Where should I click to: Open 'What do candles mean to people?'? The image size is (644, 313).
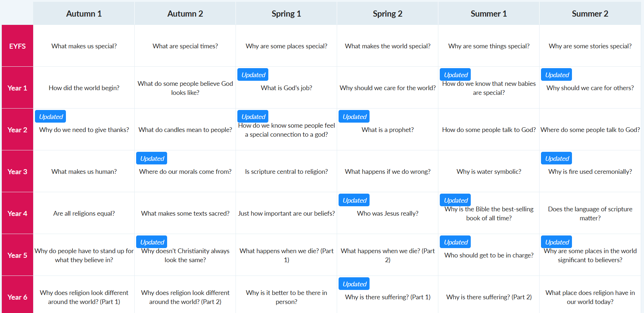[x=185, y=130]
